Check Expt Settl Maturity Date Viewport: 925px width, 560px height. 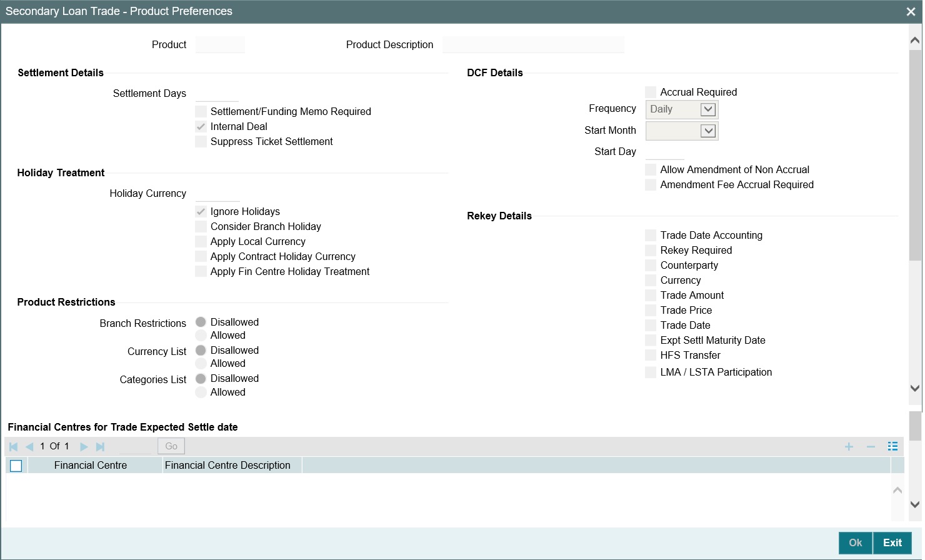(x=651, y=341)
